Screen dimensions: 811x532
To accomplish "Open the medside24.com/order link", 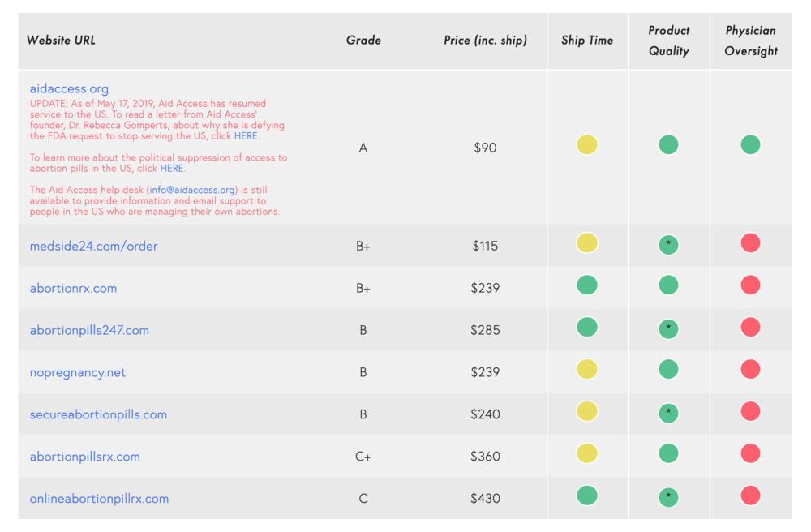I will (x=93, y=246).
